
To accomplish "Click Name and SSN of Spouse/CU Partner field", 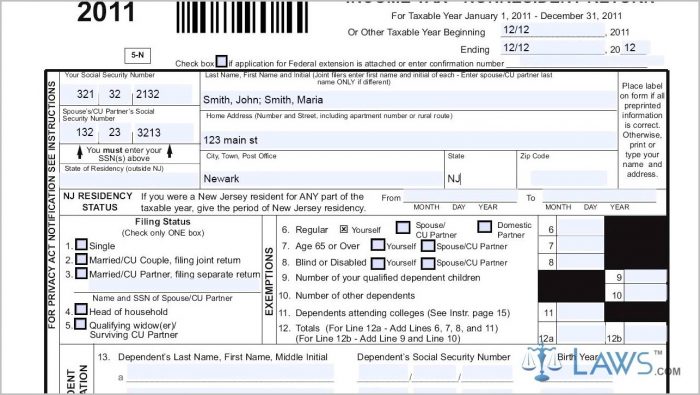I will pyautogui.click(x=174, y=286).
